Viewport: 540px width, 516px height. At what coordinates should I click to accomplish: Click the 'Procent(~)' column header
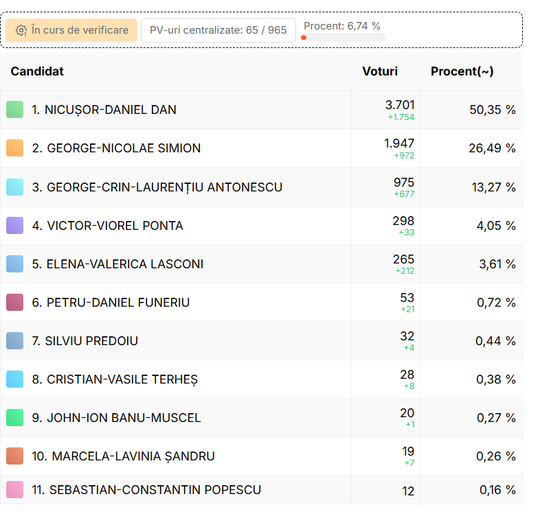[x=462, y=71]
